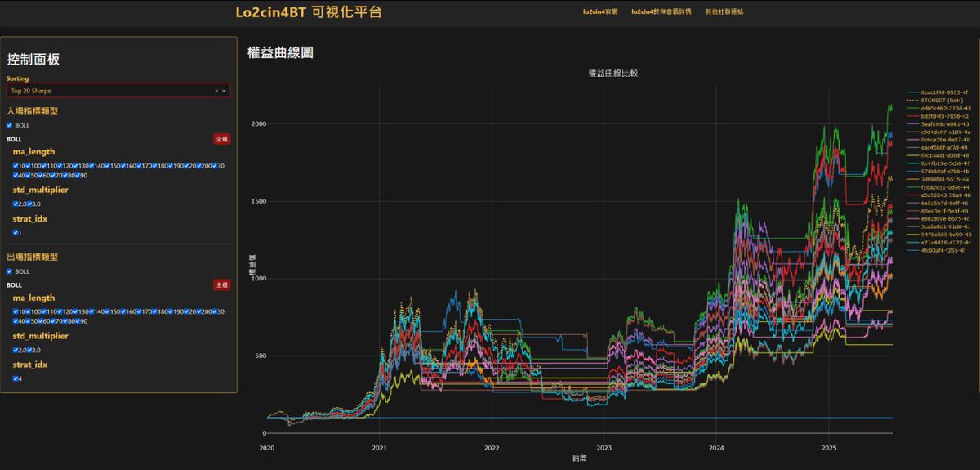Toggle strat_idx 4 checkbox in the 出場 section
This screenshot has width=980, height=470.
(16, 378)
